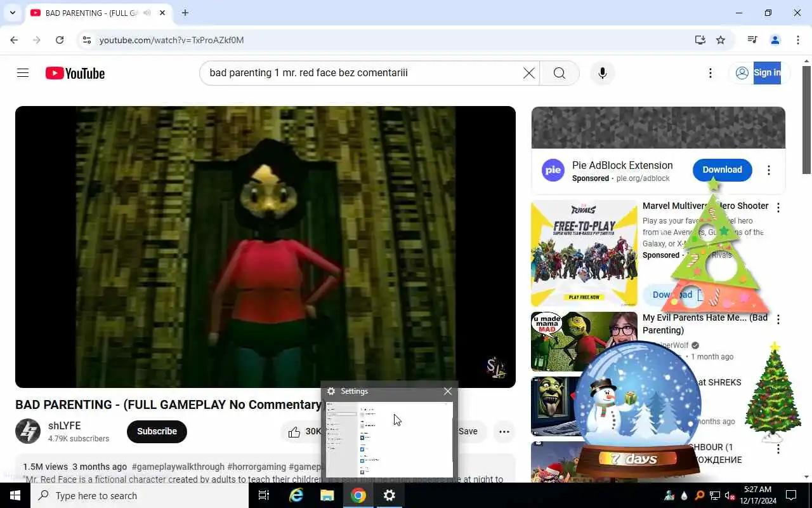
Task: Download the Pie AdBlock Extension
Action: [722, 170]
